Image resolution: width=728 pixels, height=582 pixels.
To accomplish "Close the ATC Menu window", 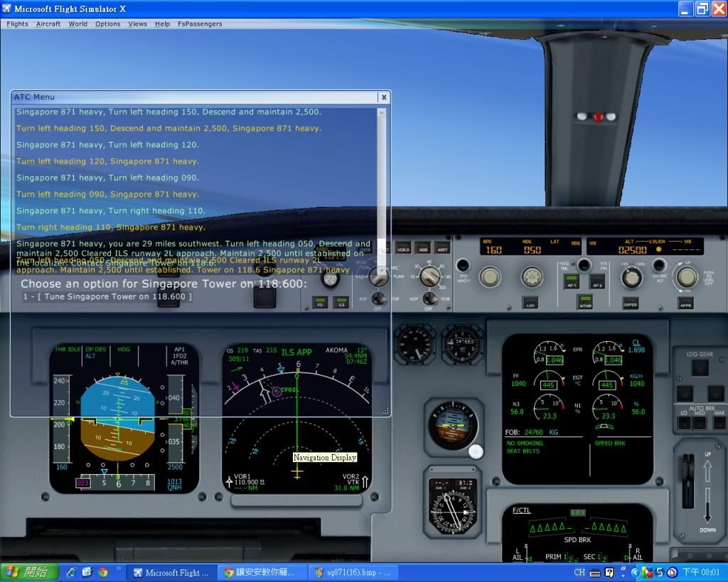I will 384,97.
